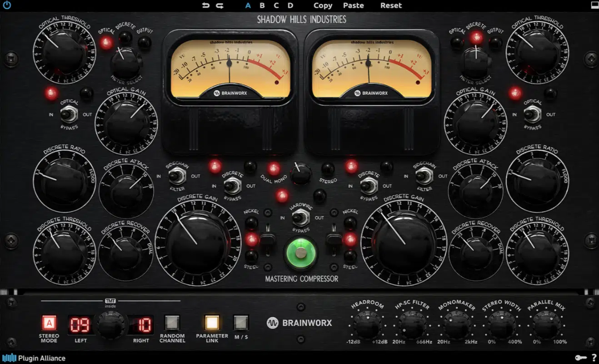Click the right channel Optical Gain knob
599x364 pixels.
point(475,123)
